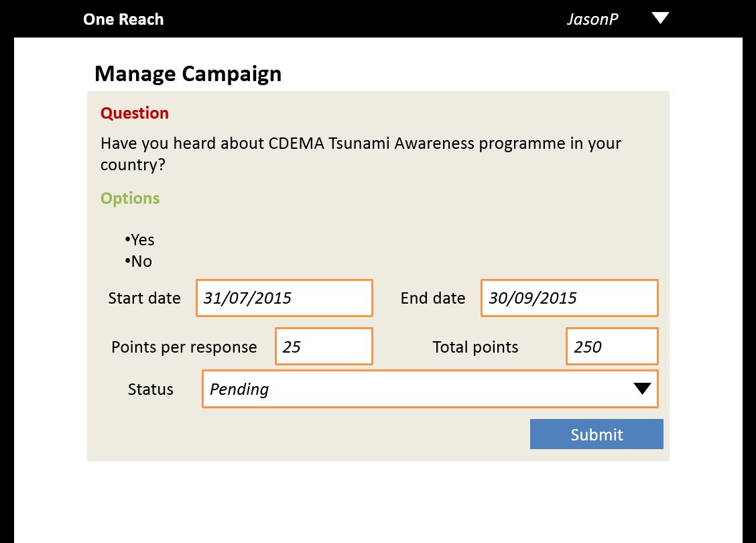Open the user menu arrow beside JasonP
Viewport: 756px width, 543px height.
click(x=660, y=18)
